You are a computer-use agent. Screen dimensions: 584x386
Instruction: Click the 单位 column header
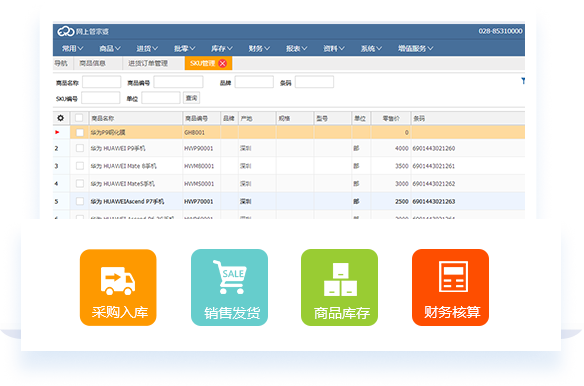click(361, 118)
